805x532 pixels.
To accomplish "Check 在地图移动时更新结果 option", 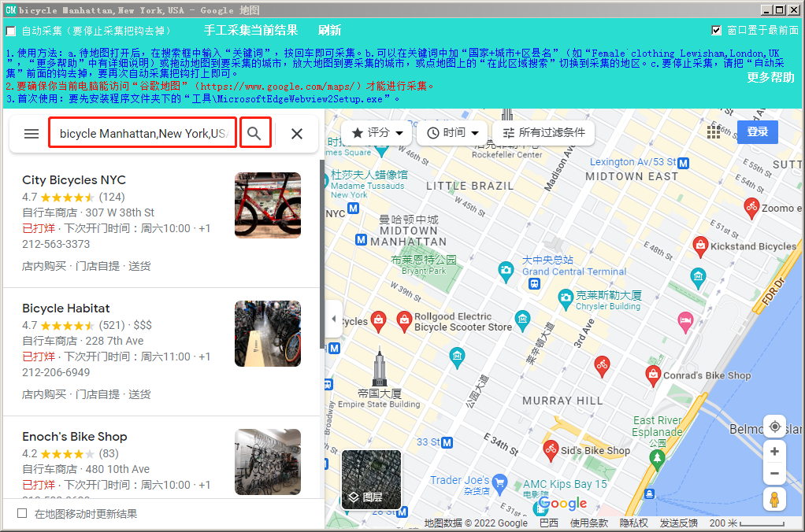I will point(22,514).
